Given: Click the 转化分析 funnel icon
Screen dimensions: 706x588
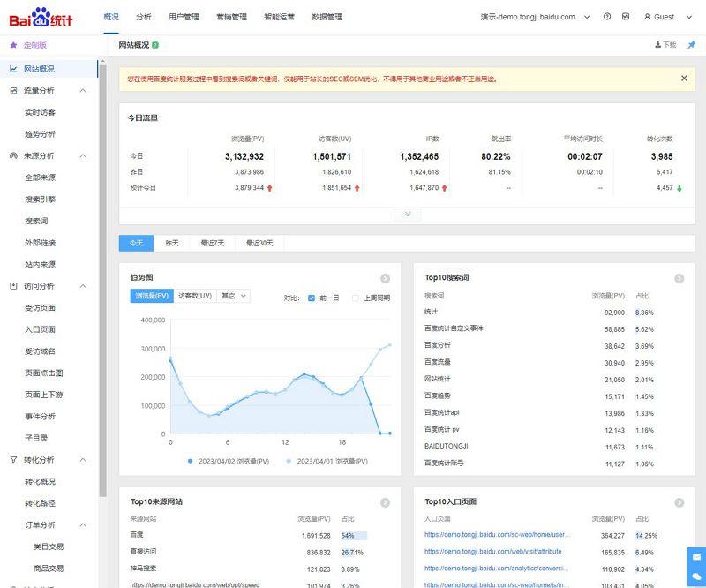Looking at the screenshot, I should (14, 460).
